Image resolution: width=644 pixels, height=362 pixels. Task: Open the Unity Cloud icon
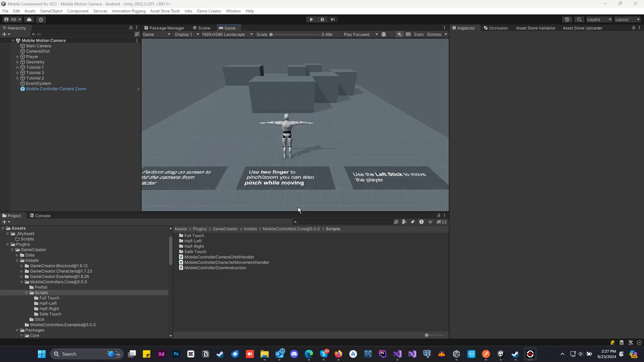[29, 19]
